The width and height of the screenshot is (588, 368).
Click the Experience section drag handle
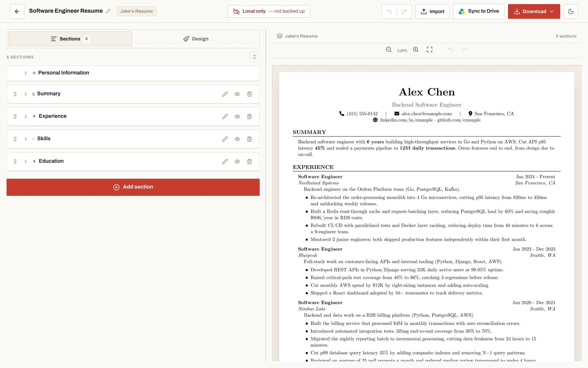(15, 117)
